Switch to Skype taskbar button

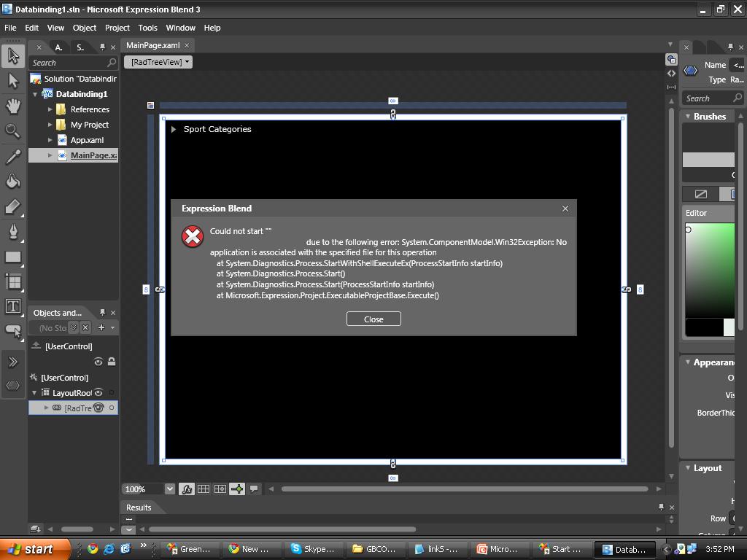tap(312, 549)
